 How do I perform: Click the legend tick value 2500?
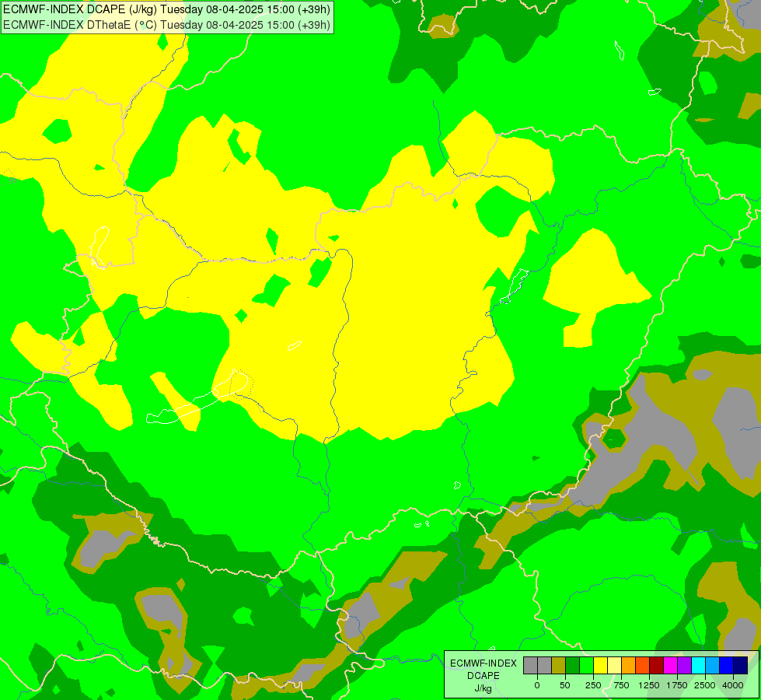pos(705,685)
